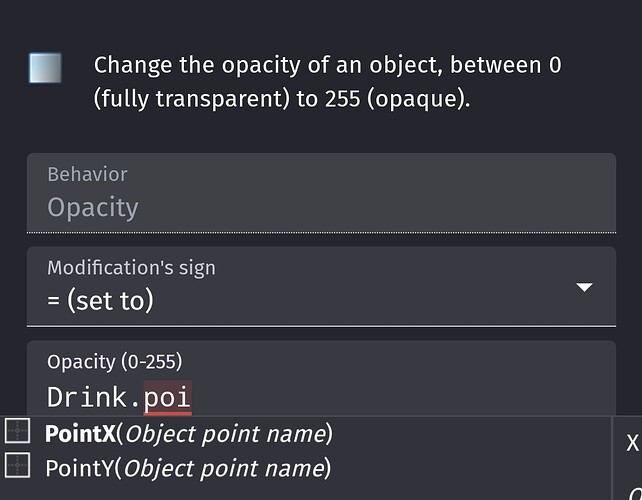Click the opacity action icon
The width and height of the screenshot is (642, 500).
(x=45, y=68)
